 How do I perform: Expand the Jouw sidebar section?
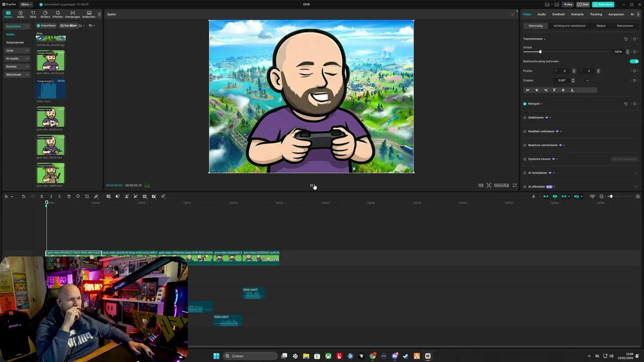point(27,50)
